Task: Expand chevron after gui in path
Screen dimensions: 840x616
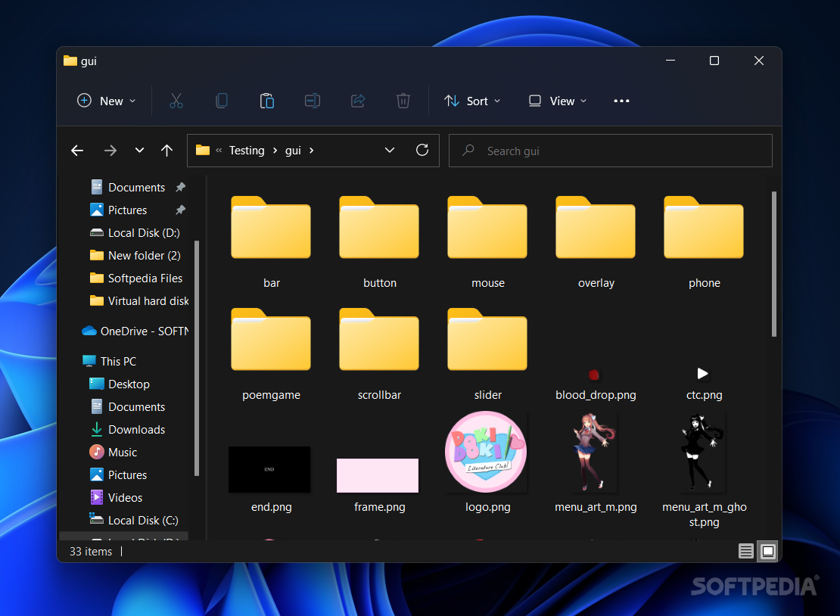Action: [311, 151]
